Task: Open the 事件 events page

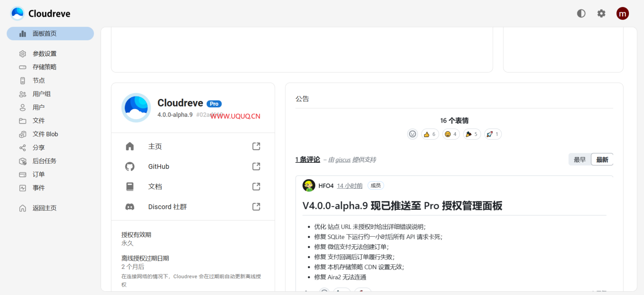Action: [39, 188]
